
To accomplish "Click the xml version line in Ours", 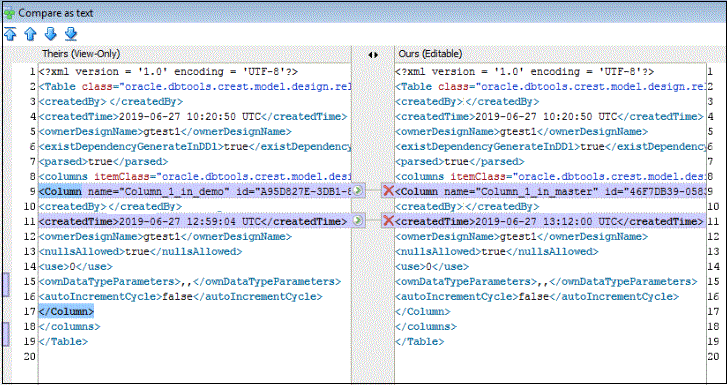I will point(524,72).
